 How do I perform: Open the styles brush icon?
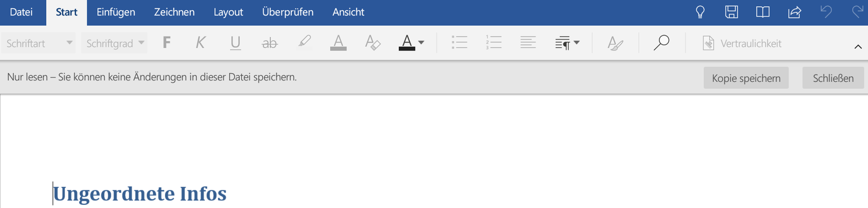pyautogui.click(x=615, y=43)
